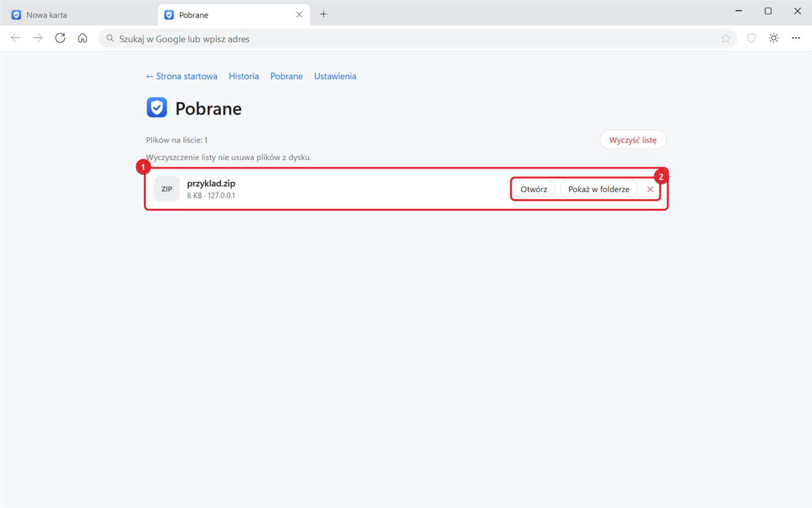
Task: Click the Plików na liście: 1 text
Action: pyautogui.click(x=177, y=140)
